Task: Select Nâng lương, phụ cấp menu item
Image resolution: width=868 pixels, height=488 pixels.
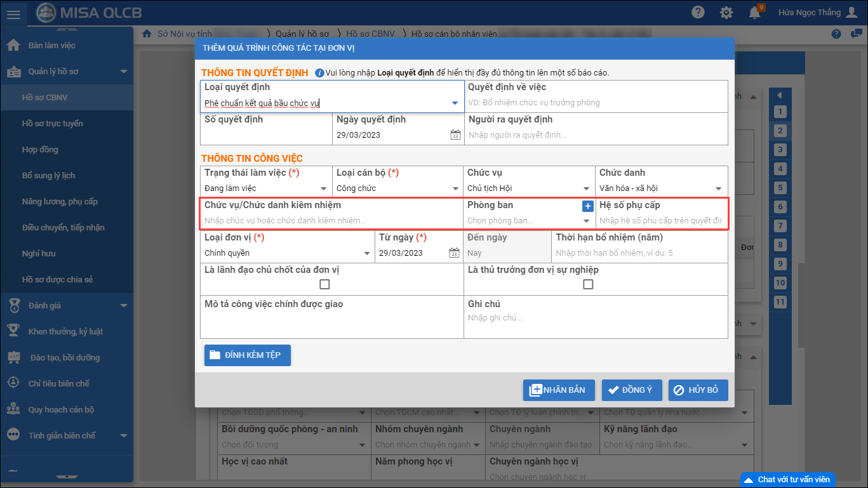Action: [60, 201]
